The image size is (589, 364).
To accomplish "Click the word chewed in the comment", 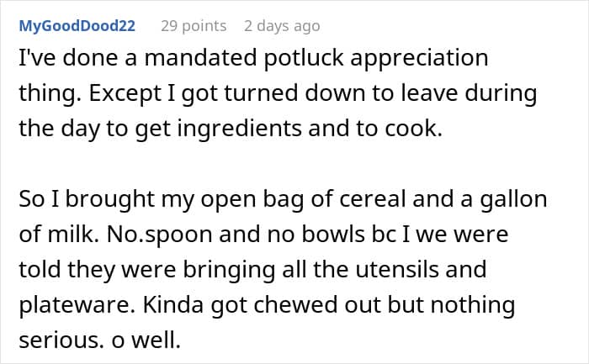I will click(296, 304).
